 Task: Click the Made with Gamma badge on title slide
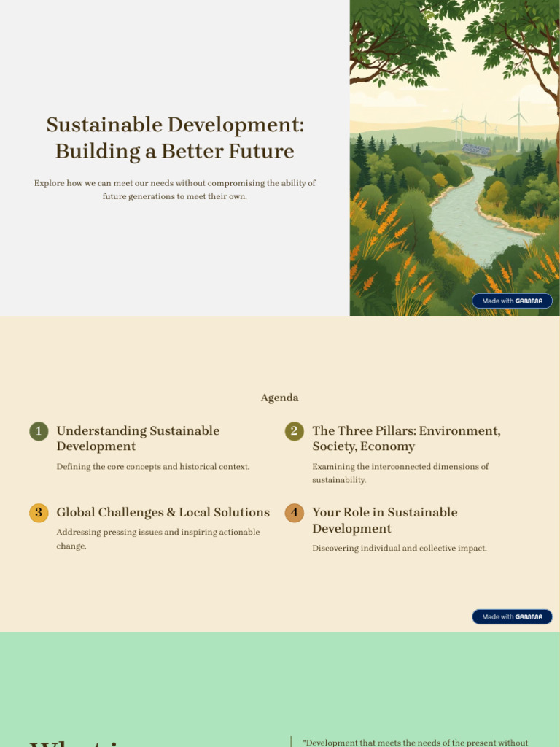(512, 301)
